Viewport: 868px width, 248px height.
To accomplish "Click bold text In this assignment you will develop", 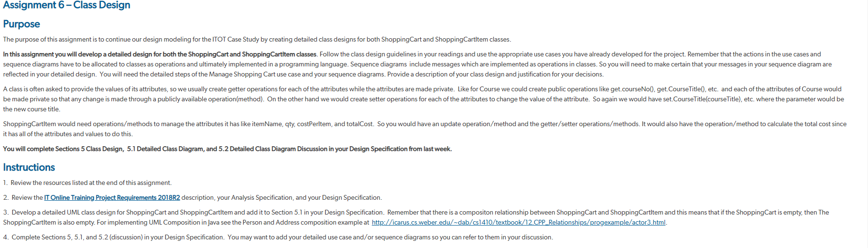I will [x=160, y=54].
